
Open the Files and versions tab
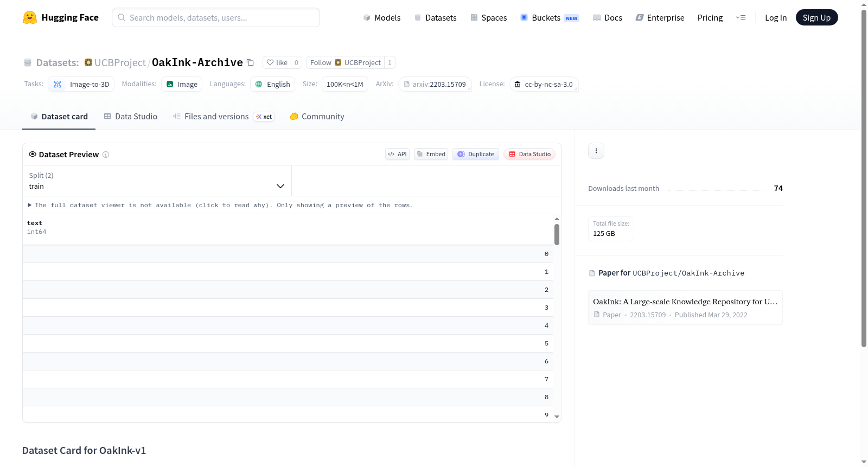click(224, 117)
